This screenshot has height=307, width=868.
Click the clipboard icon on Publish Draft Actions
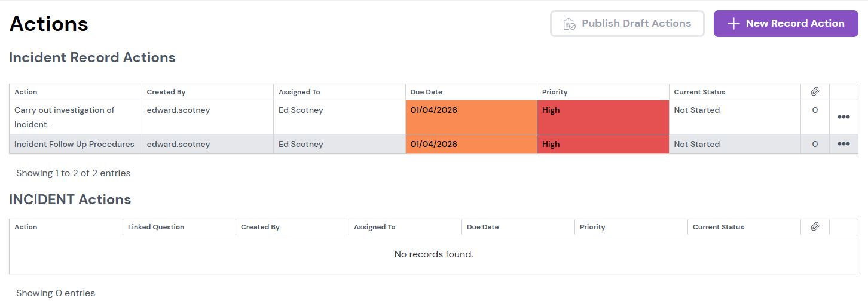569,24
